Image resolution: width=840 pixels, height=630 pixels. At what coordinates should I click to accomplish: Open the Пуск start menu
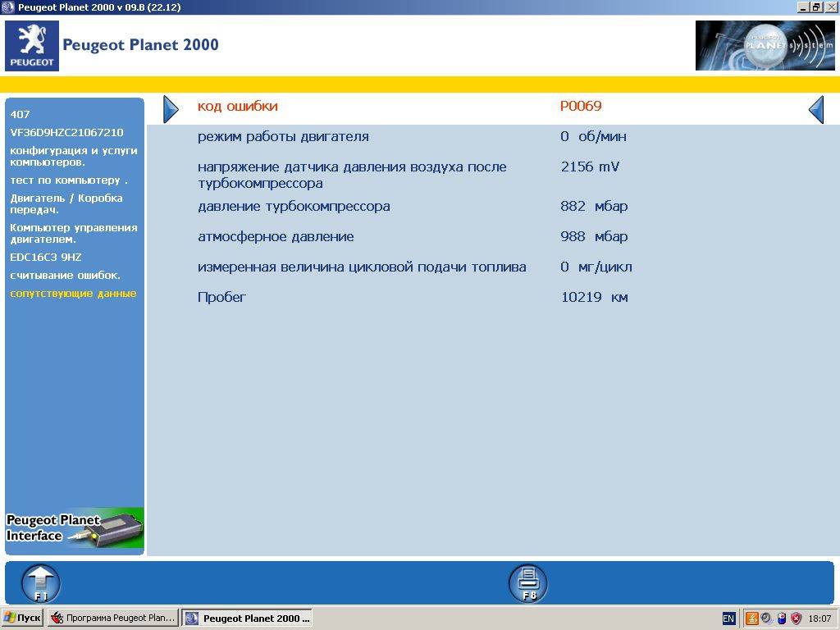[x=22, y=619]
